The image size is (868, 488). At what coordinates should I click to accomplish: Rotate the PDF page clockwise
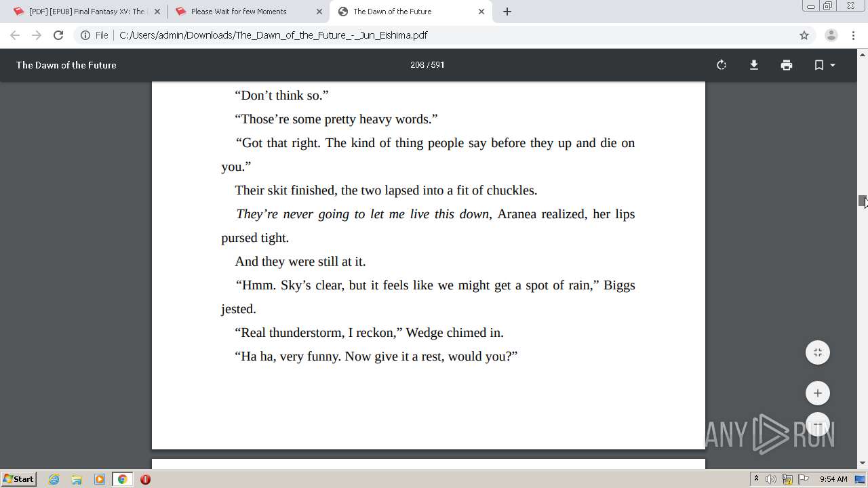pos(722,65)
